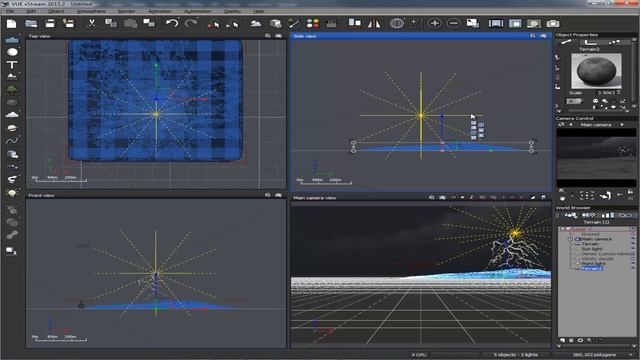The image size is (640, 360).
Task: Click the Undo arrow icon
Action: pyautogui.click(x=172, y=23)
